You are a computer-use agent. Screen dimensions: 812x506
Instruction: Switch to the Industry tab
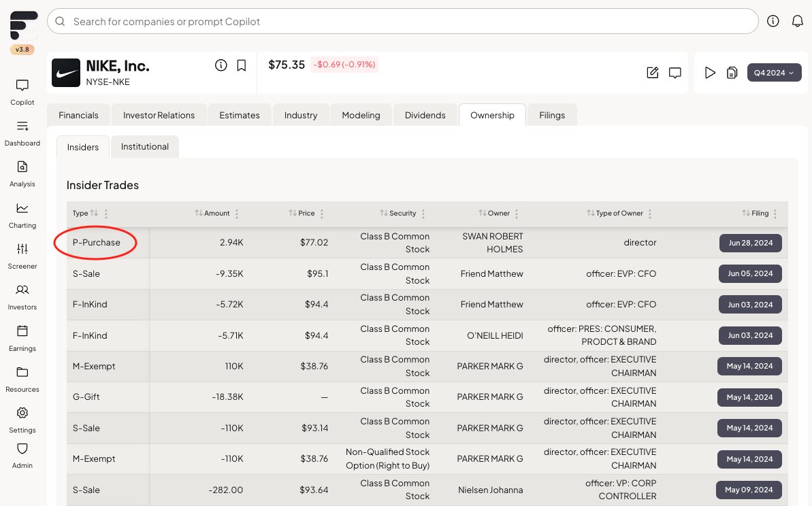pos(301,115)
